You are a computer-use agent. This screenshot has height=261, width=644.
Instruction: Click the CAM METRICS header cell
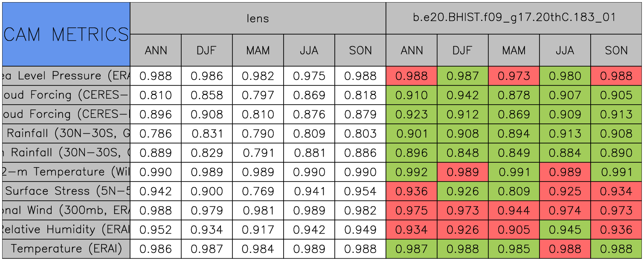point(66,34)
